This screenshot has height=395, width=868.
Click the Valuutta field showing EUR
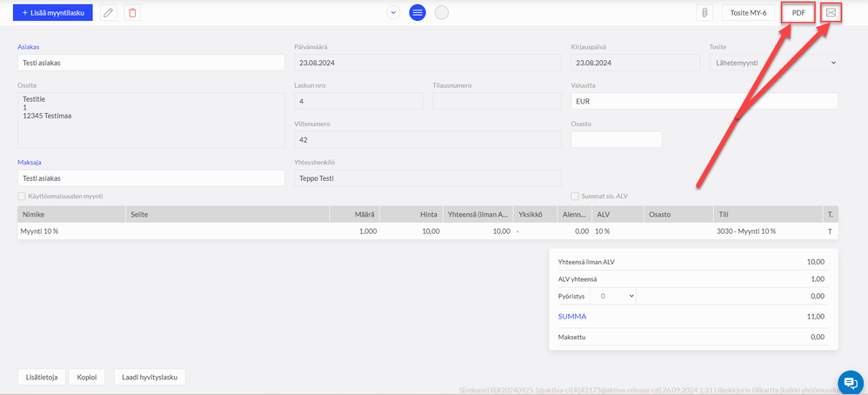click(704, 102)
